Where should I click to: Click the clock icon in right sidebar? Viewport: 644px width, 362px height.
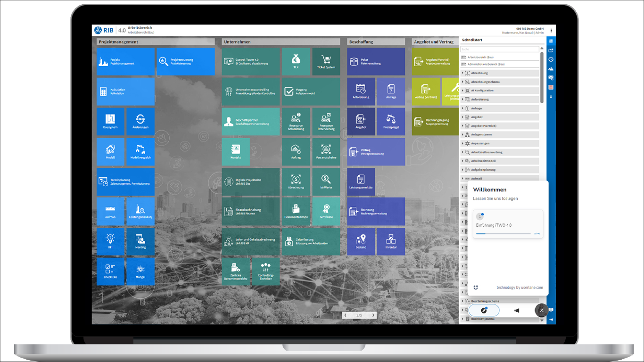pos(551,60)
